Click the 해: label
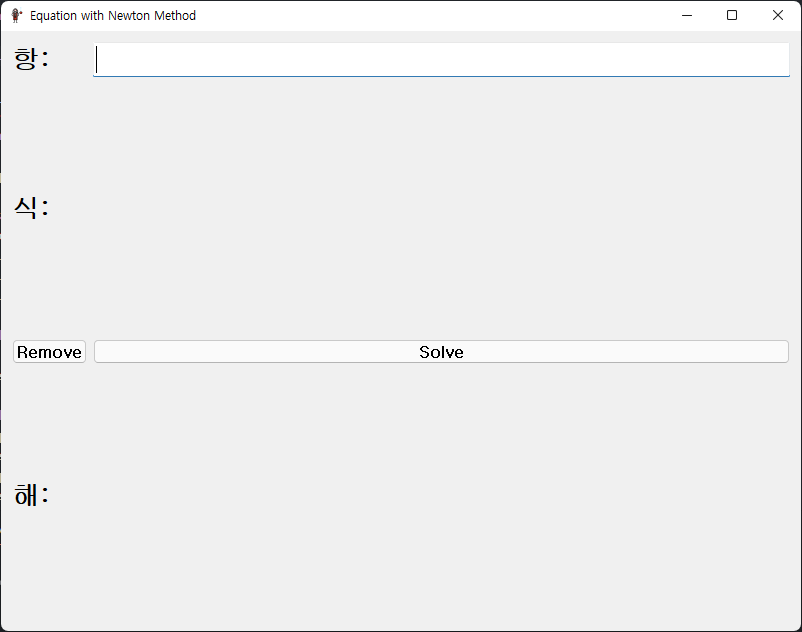Image resolution: width=802 pixels, height=632 pixels. 30,494
